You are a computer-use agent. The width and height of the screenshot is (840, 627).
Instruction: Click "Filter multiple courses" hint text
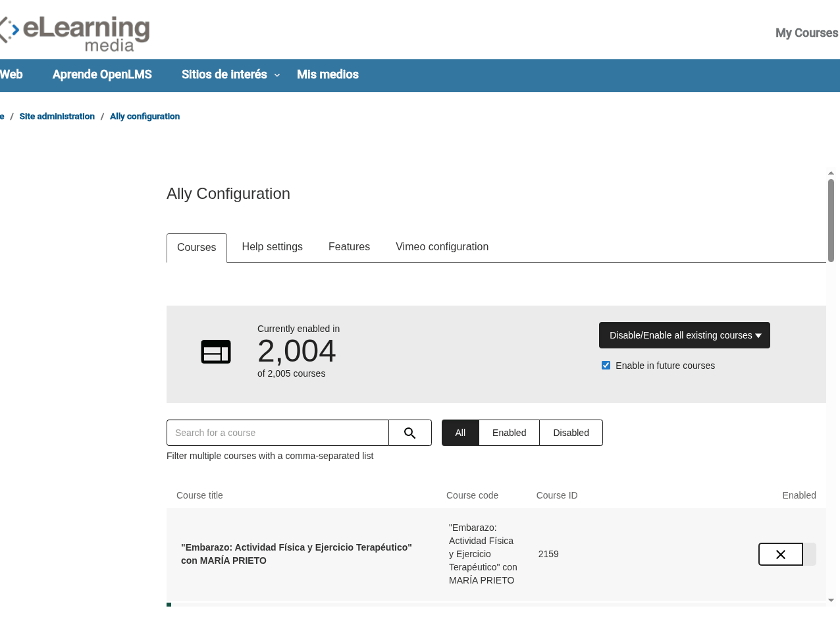(270, 456)
